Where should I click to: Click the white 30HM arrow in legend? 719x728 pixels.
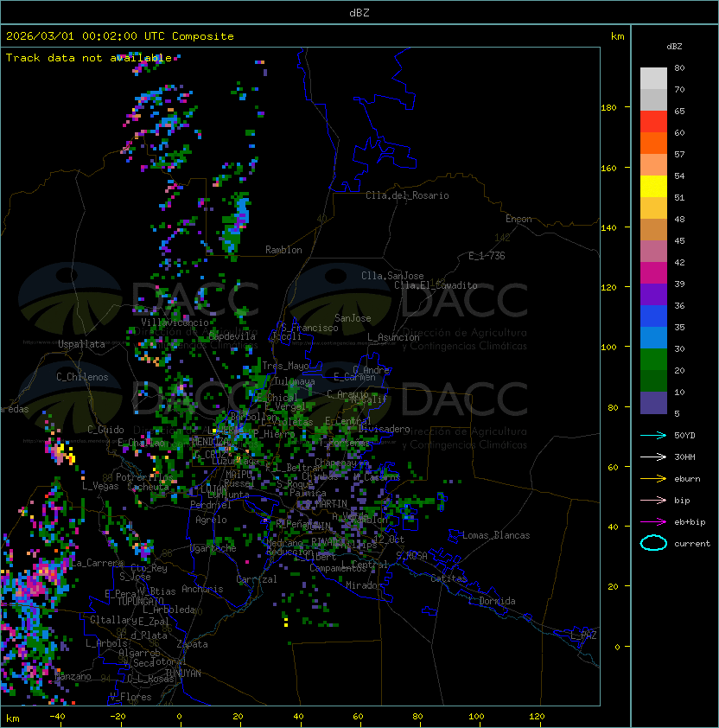pos(653,457)
